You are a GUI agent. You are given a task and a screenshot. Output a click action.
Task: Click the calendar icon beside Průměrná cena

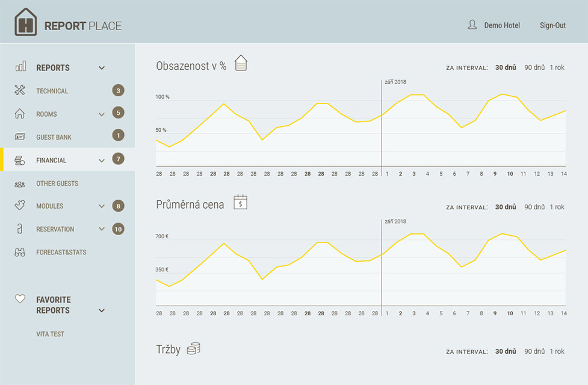241,202
